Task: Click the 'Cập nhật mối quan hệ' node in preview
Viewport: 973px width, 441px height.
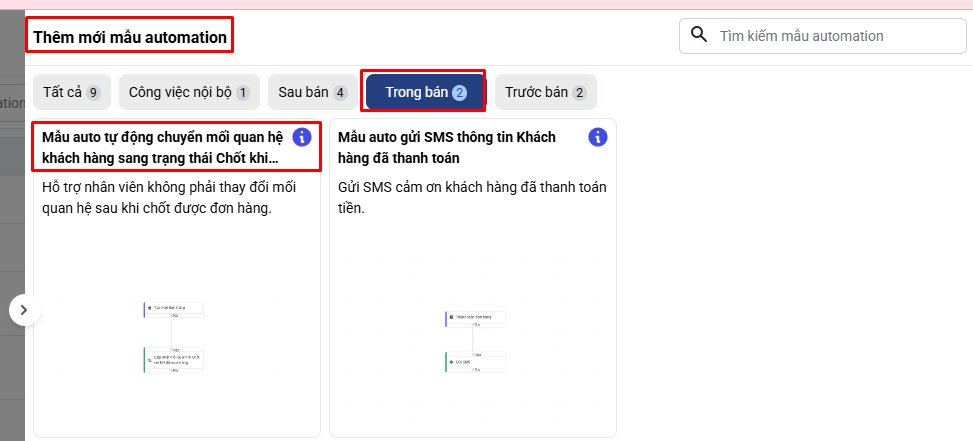Action: (173, 358)
